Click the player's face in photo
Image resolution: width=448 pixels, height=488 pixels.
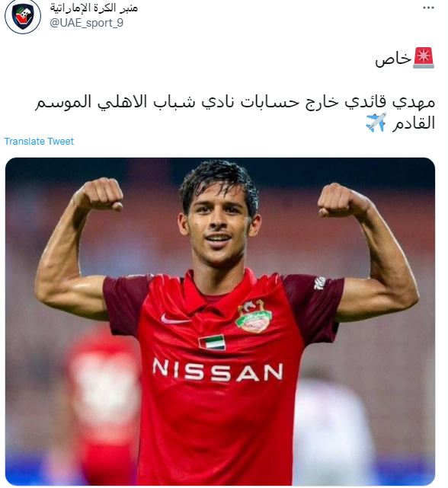click(x=219, y=225)
